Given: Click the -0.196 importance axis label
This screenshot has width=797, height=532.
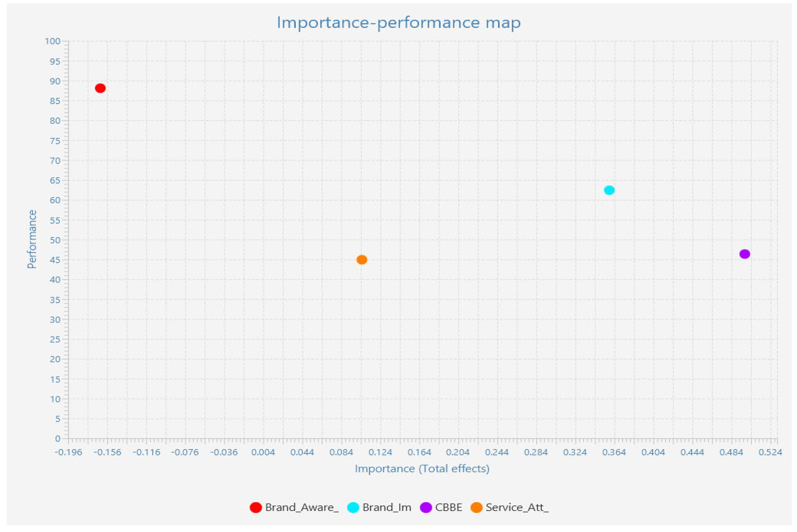Looking at the screenshot, I should tap(68, 452).
